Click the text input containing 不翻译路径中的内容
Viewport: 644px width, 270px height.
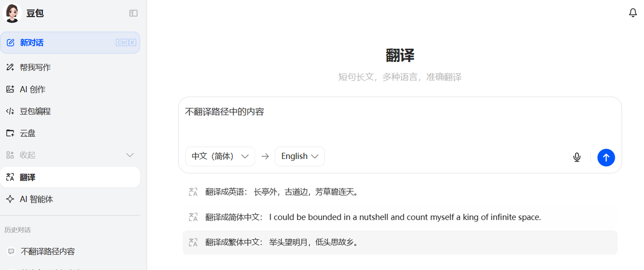[399, 120]
